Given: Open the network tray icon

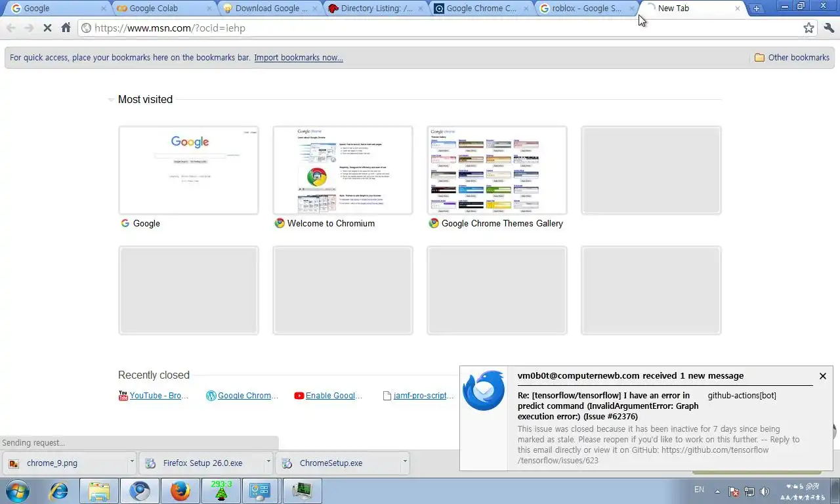Looking at the screenshot, I should [749, 491].
